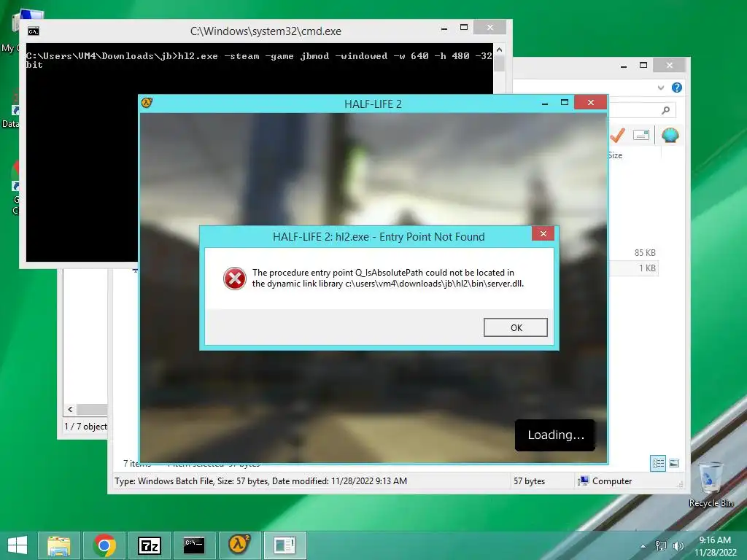Click the 57 bytes status bar entry
This screenshot has height=560, width=747.
[529, 481]
